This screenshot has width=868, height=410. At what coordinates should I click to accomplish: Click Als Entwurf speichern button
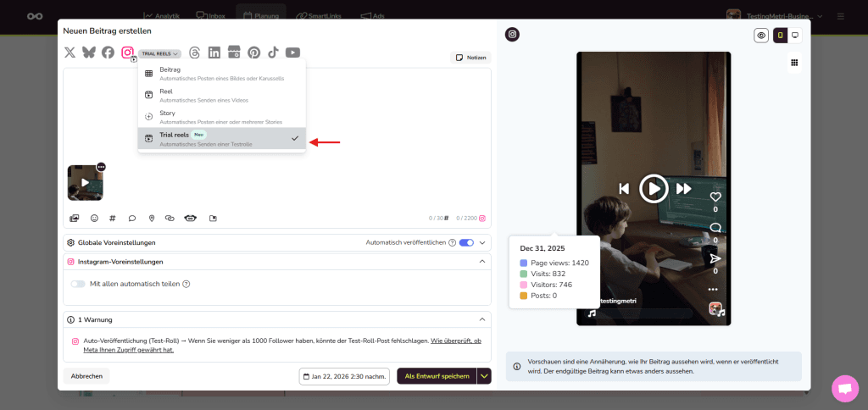tap(437, 376)
